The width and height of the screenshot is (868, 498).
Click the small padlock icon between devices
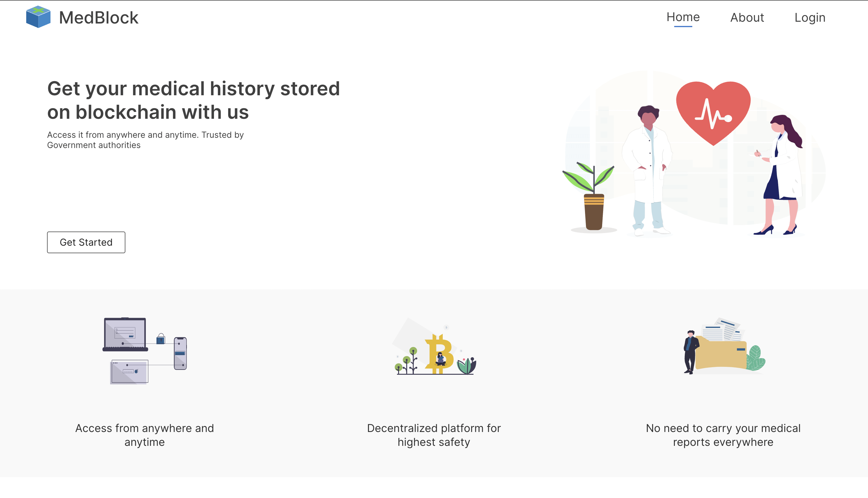(161, 339)
